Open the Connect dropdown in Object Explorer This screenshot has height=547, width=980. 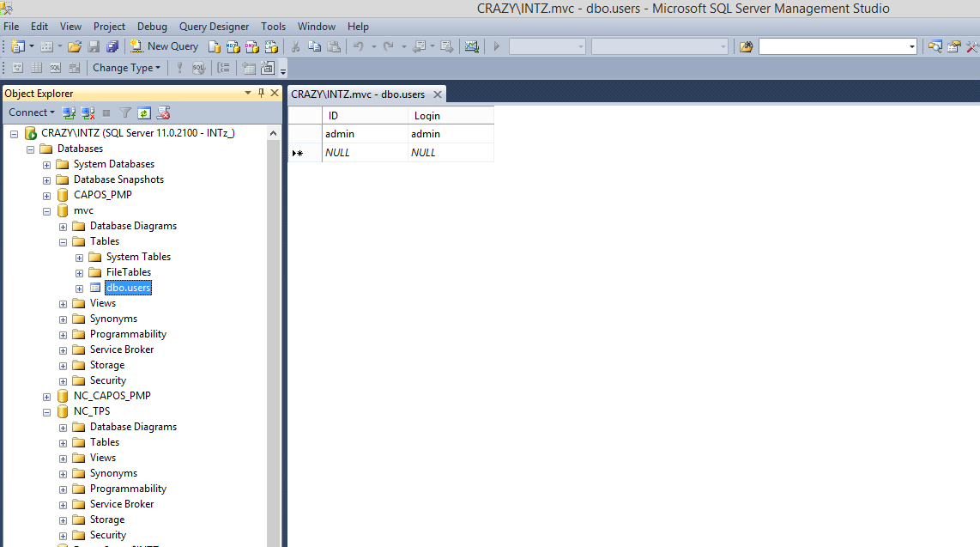(31, 112)
